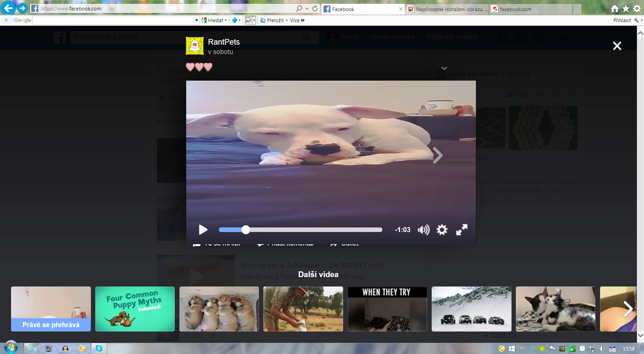
Task: Seek using the video progress slider
Action: click(301, 230)
